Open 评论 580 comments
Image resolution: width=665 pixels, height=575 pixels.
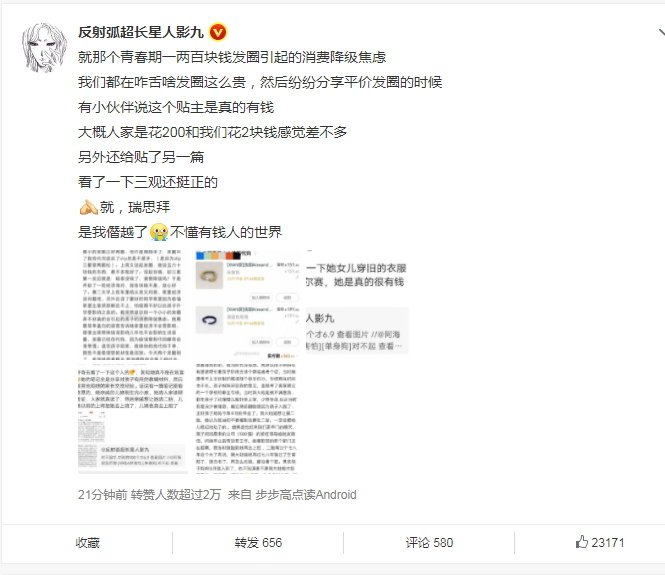429,542
